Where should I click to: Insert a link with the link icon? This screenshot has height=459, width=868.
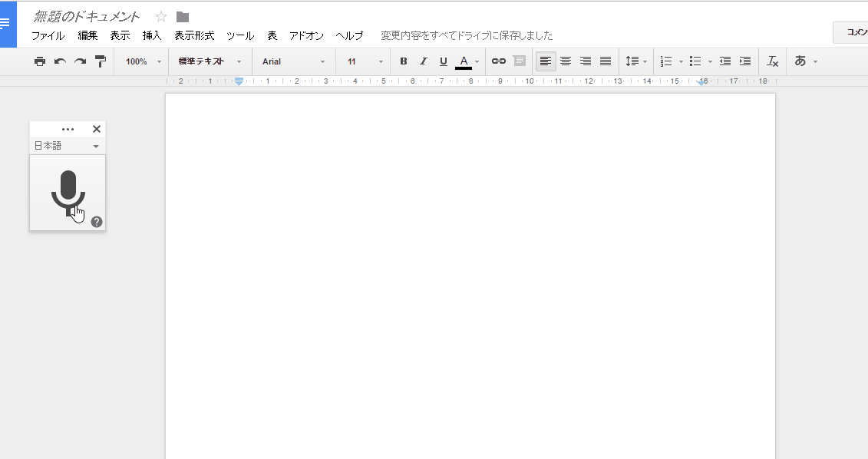499,61
